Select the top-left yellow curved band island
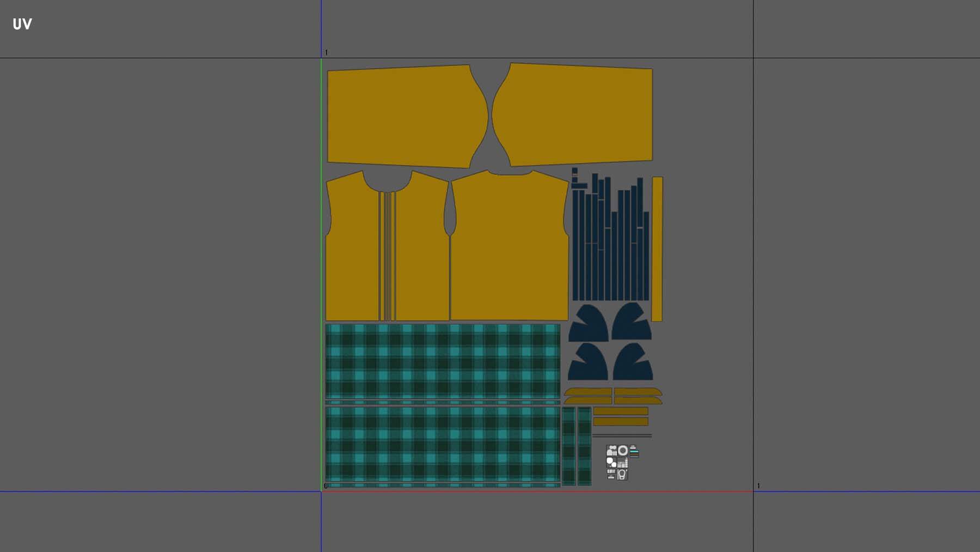980x552 pixels. (588, 392)
